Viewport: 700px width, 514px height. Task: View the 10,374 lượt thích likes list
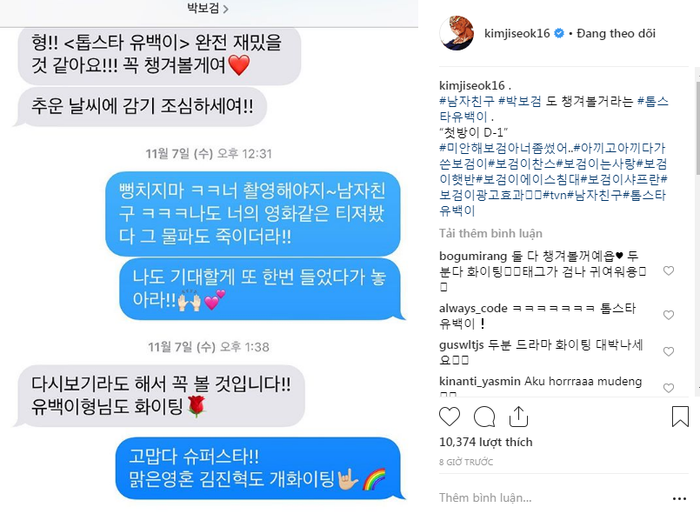486,442
